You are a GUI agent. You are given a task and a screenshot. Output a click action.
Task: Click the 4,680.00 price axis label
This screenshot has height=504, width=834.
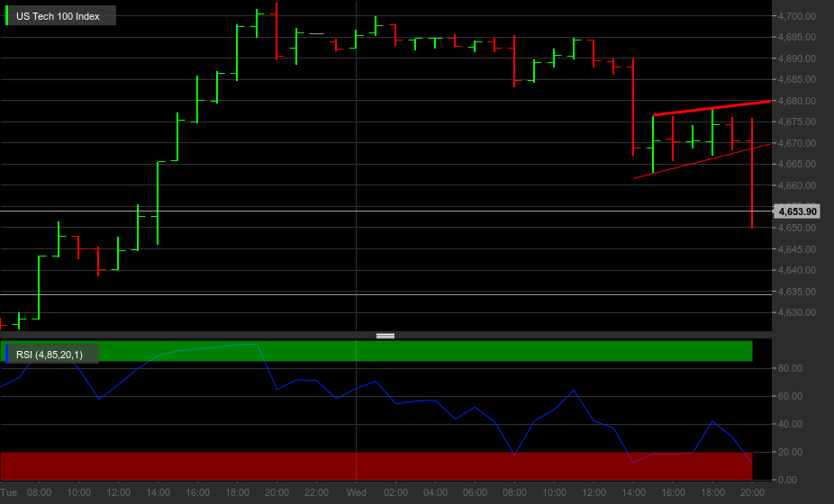pyautogui.click(x=796, y=101)
